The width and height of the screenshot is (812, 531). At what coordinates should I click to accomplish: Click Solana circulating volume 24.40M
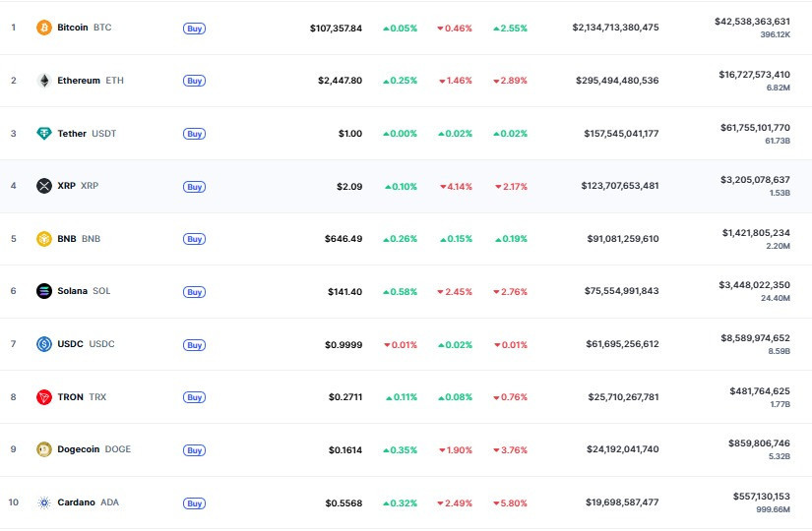(776, 299)
